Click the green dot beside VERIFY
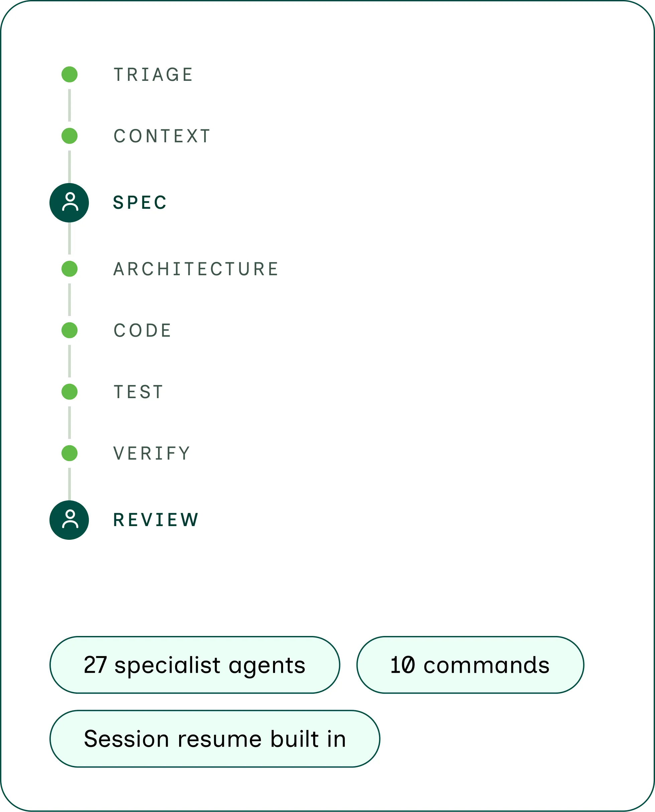Viewport: 655px width, 812px height. tap(70, 453)
